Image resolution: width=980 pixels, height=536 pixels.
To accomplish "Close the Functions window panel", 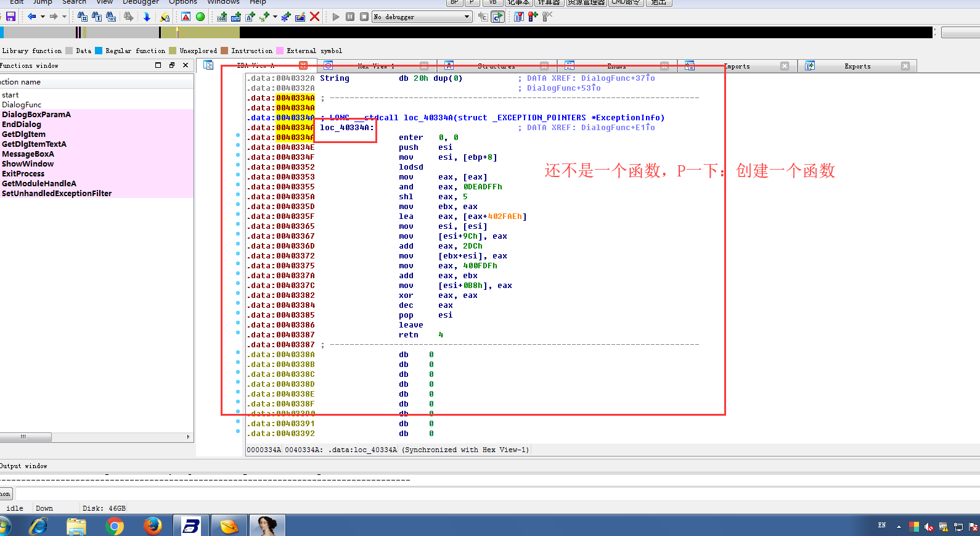I will point(186,65).
